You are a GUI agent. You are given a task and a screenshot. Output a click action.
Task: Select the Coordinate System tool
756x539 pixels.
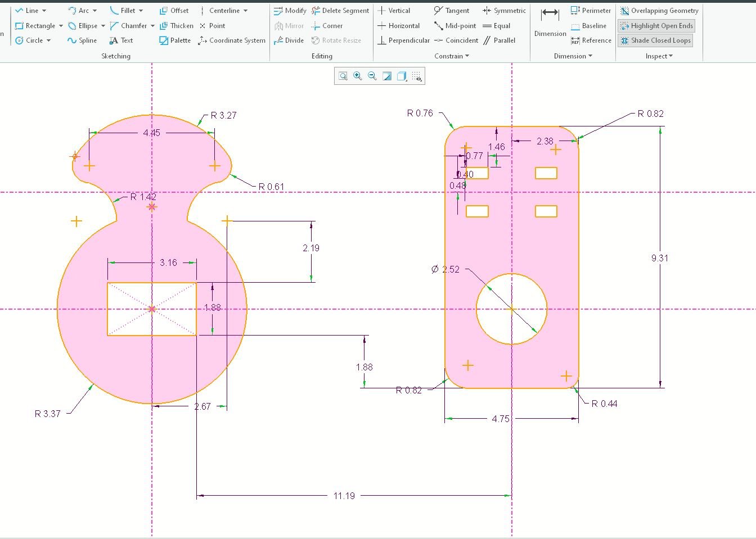click(x=232, y=40)
